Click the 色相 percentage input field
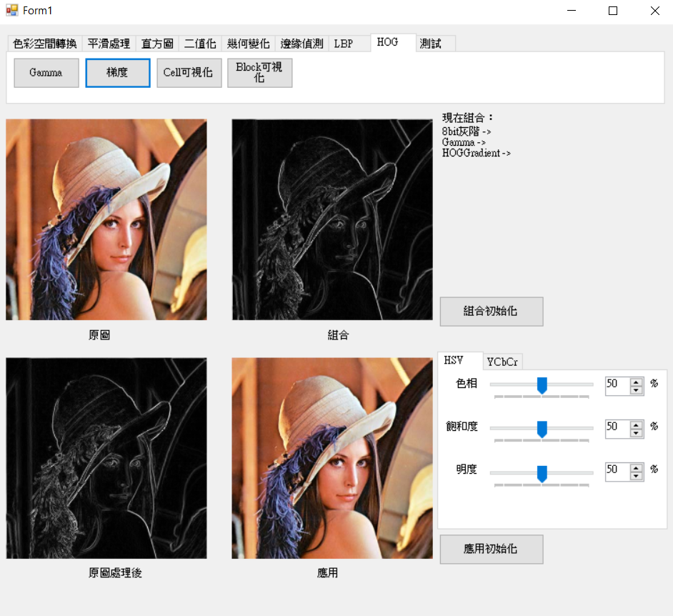Viewport: 673px width, 616px height. coord(618,385)
